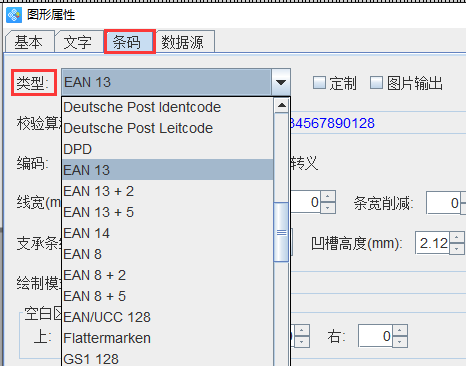This screenshot has height=366, width=466.
Task: Click the 条宽削减 value field
Action: 444,203
